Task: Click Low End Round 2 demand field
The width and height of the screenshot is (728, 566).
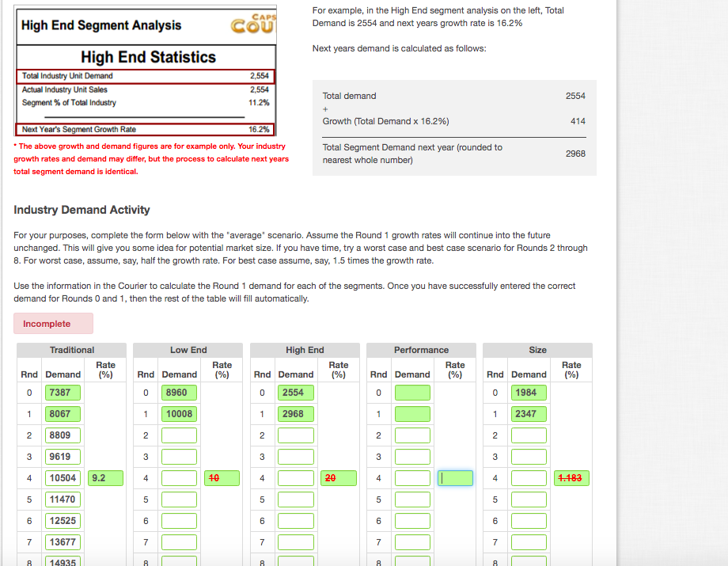Action: click(x=179, y=435)
